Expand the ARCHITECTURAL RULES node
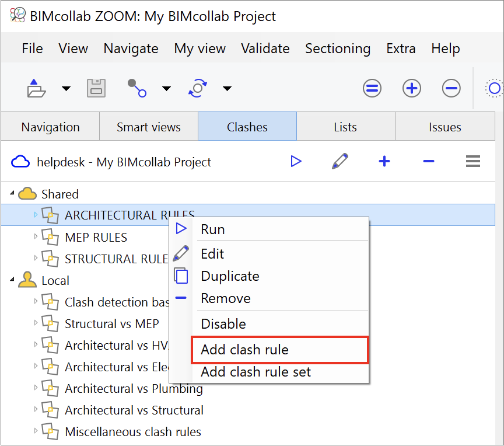 point(36,215)
